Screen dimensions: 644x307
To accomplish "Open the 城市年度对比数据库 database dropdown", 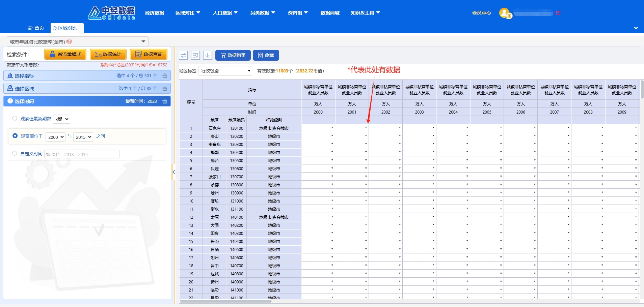I will [x=78, y=41].
